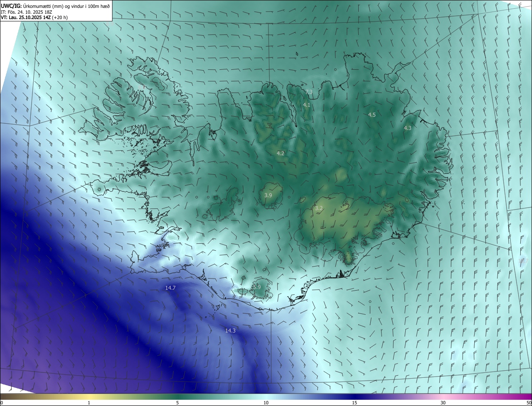Image resolution: width=532 pixels, height=406 pixels.
Task: Select the 5.9 value near Mýrdalsjökull
Action: click(256, 287)
